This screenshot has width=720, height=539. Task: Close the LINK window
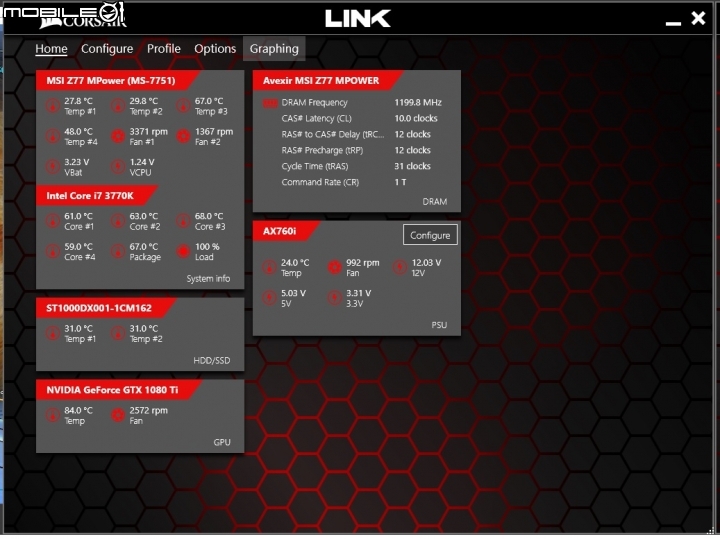[698, 18]
